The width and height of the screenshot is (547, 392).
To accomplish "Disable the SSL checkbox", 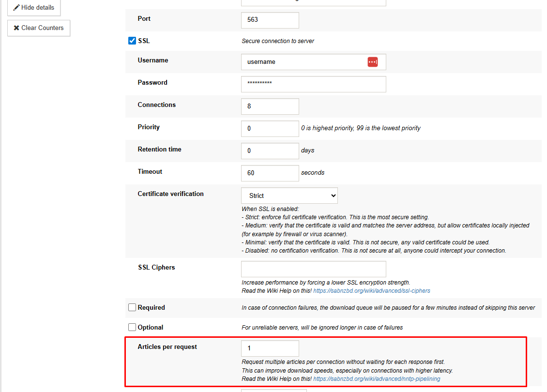I will click(x=132, y=41).
